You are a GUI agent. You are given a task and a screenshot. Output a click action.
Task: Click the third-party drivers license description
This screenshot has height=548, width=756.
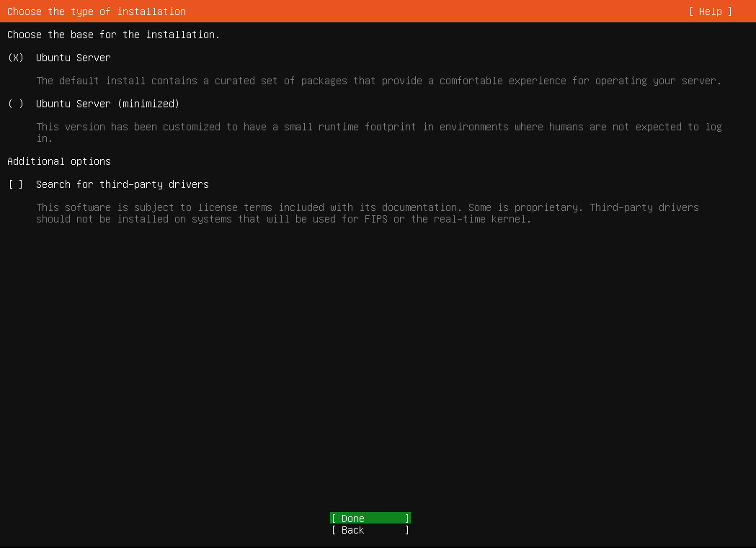coord(368,213)
